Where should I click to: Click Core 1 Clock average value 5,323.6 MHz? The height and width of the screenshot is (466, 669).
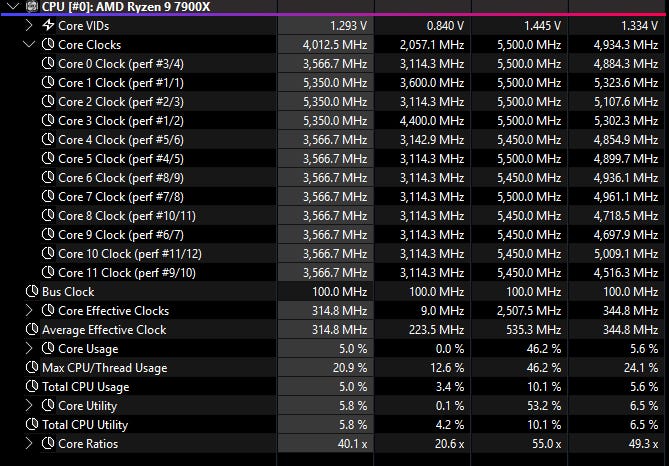(x=626, y=83)
